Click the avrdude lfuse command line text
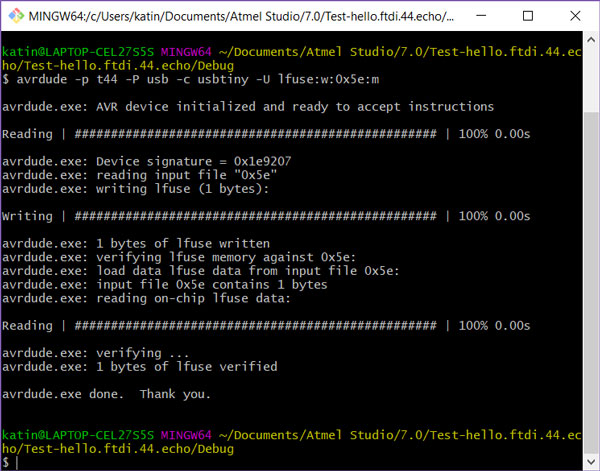Viewport: 600px width, 471px height. pyautogui.click(x=191, y=80)
